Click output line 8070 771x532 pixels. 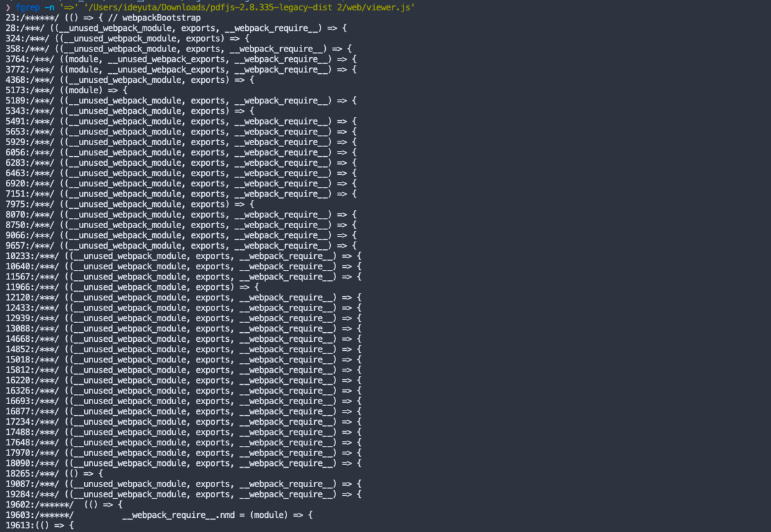click(181, 215)
